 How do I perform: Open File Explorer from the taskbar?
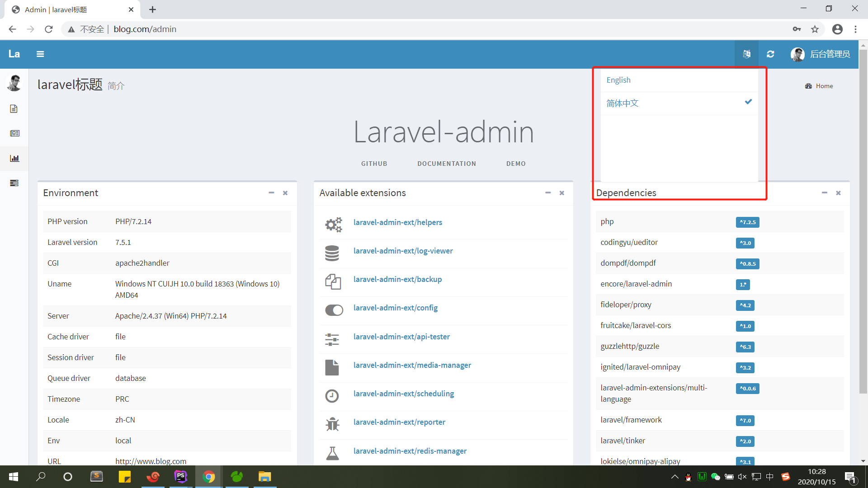[x=264, y=477]
